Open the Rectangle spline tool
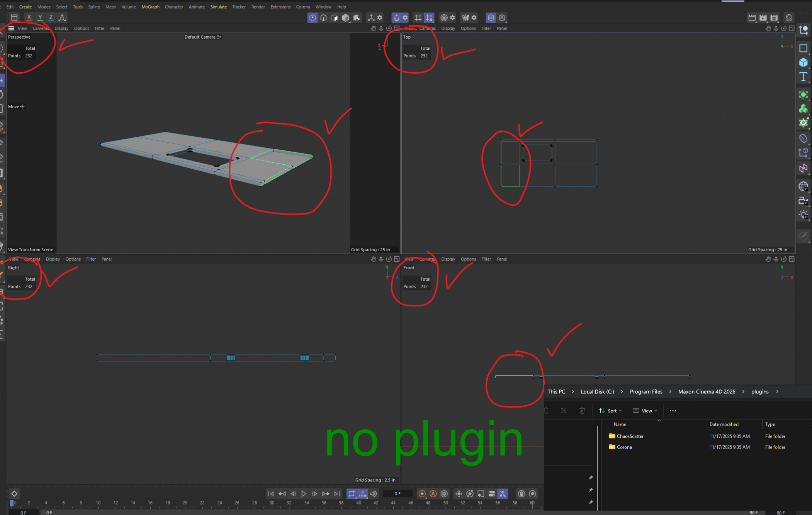Screen dimensions: 812x515 click(804, 48)
